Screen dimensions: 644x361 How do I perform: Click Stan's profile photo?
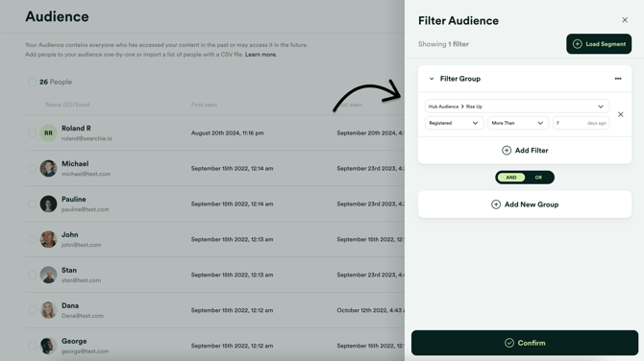click(x=48, y=275)
